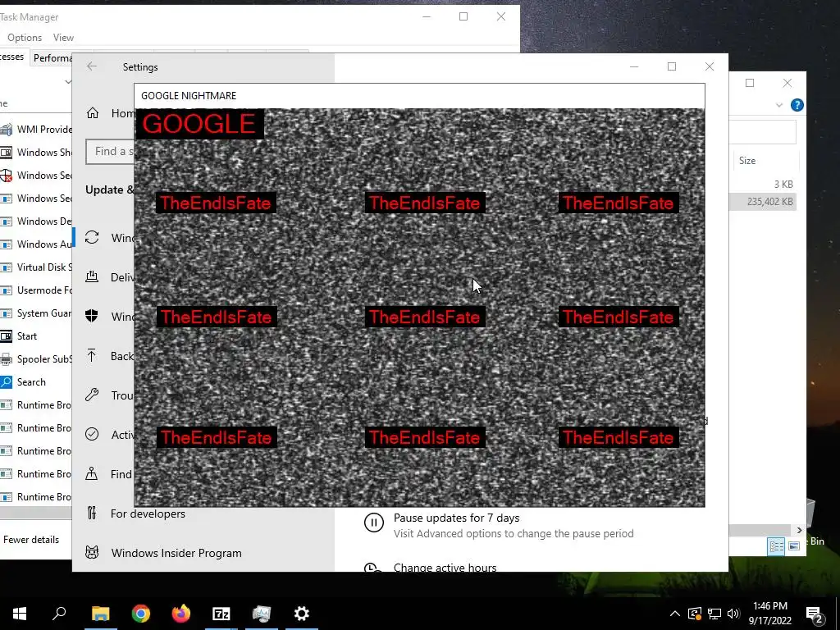Screen dimensions: 840x630
Task: Open Change active hours option
Action: point(445,567)
